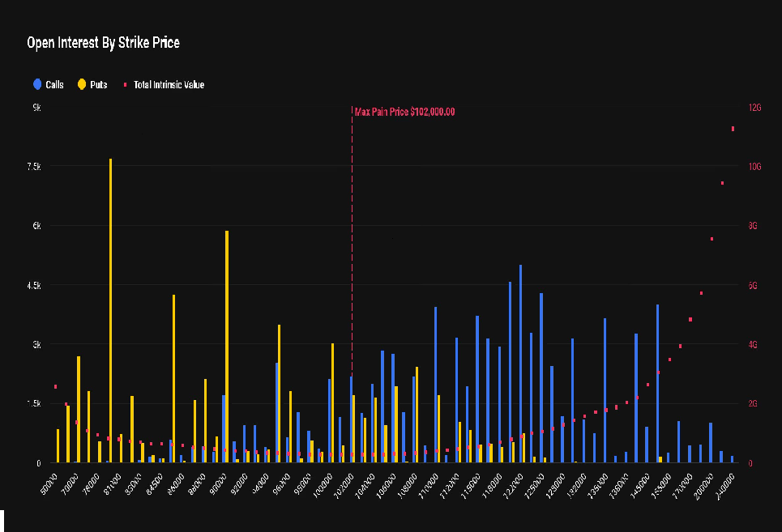Hide the Puts series via its legend label
The width and height of the screenshot is (782, 532).
tap(99, 84)
